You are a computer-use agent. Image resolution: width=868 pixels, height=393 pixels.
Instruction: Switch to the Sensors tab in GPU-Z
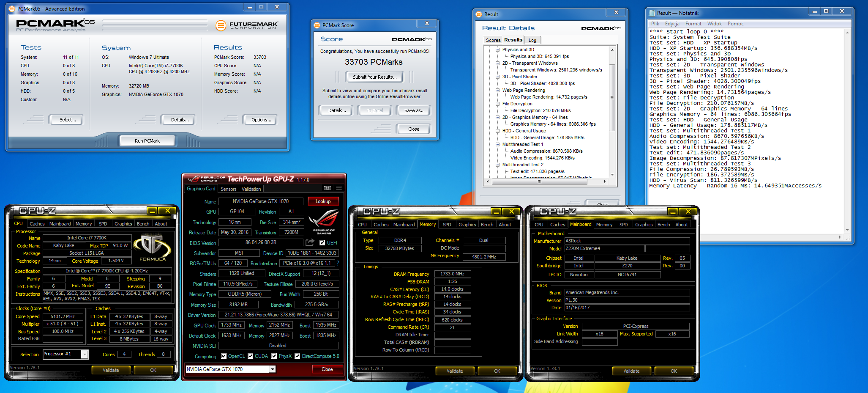click(228, 189)
